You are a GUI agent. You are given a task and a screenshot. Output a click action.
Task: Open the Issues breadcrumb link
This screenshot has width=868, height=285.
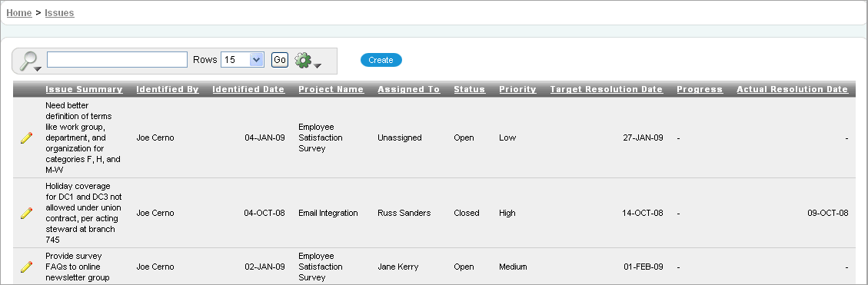[x=59, y=13]
